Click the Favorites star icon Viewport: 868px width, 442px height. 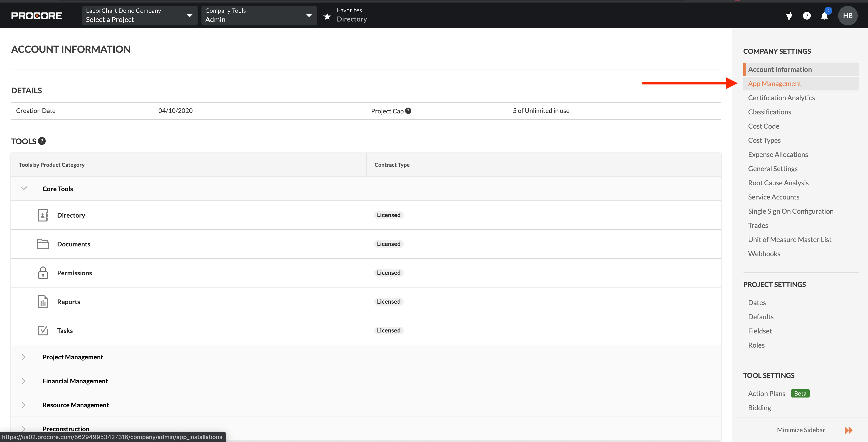click(x=326, y=16)
